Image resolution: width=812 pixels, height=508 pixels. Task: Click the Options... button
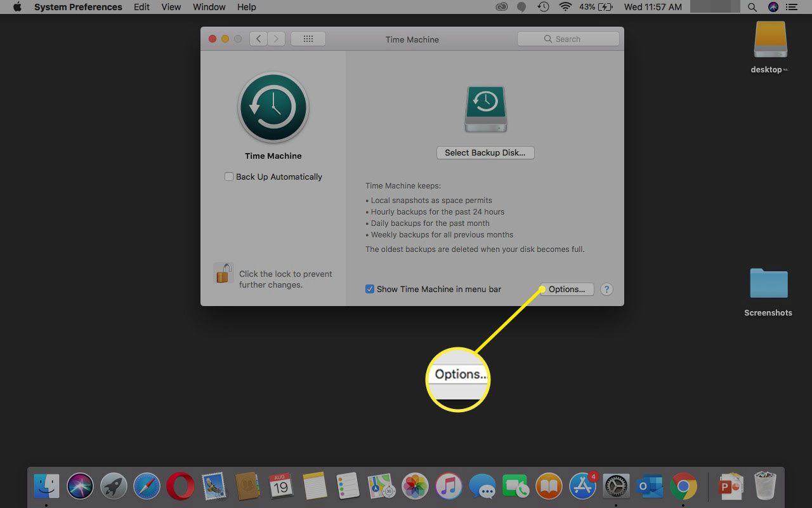566,289
